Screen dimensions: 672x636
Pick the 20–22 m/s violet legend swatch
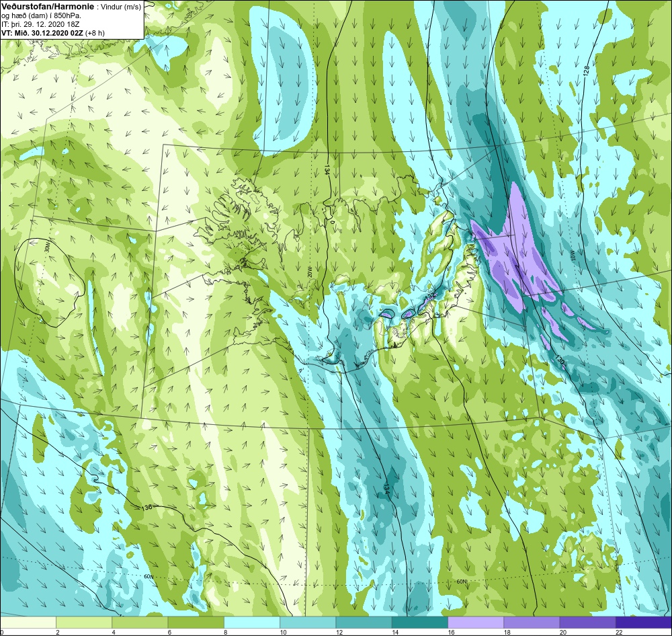(x=587, y=623)
